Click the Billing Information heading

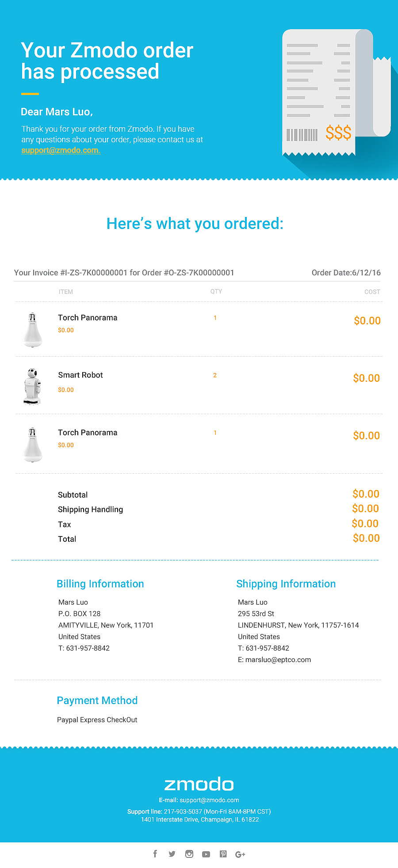tap(100, 584)
